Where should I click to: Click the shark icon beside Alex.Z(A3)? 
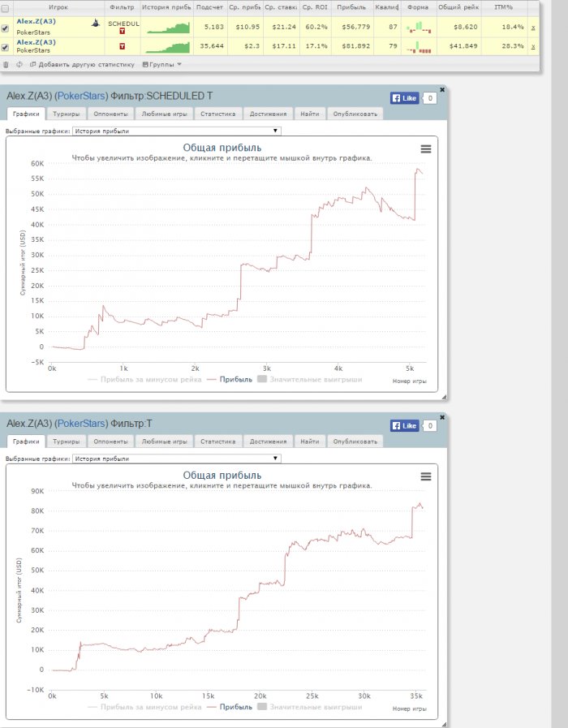(96, 23)
